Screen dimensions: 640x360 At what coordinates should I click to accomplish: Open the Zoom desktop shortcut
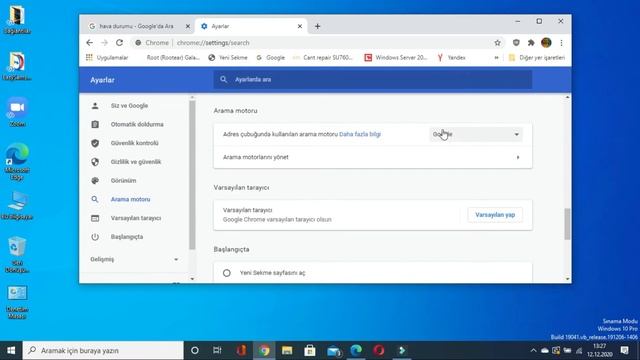(x=17, y=112)
